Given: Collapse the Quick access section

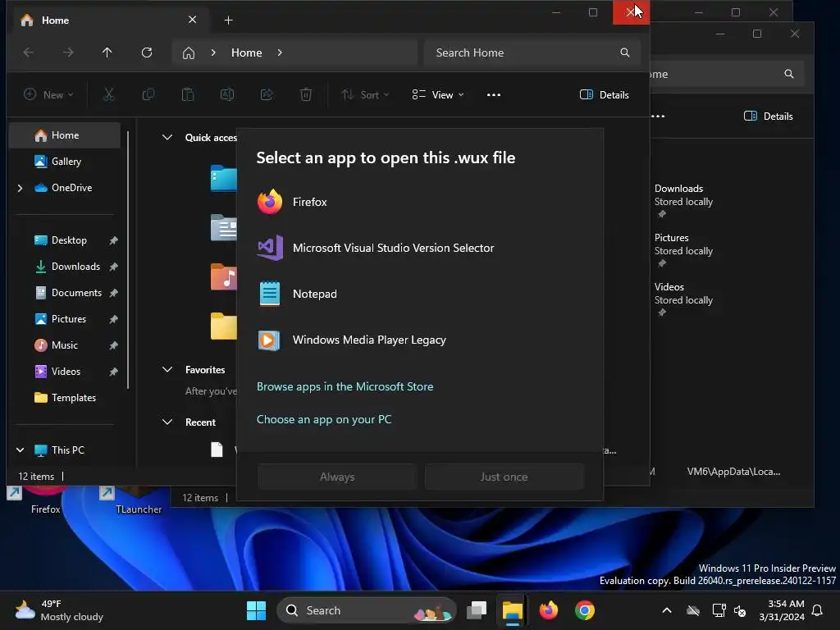Looking at the screenshot, I should [x=167, y=138].
